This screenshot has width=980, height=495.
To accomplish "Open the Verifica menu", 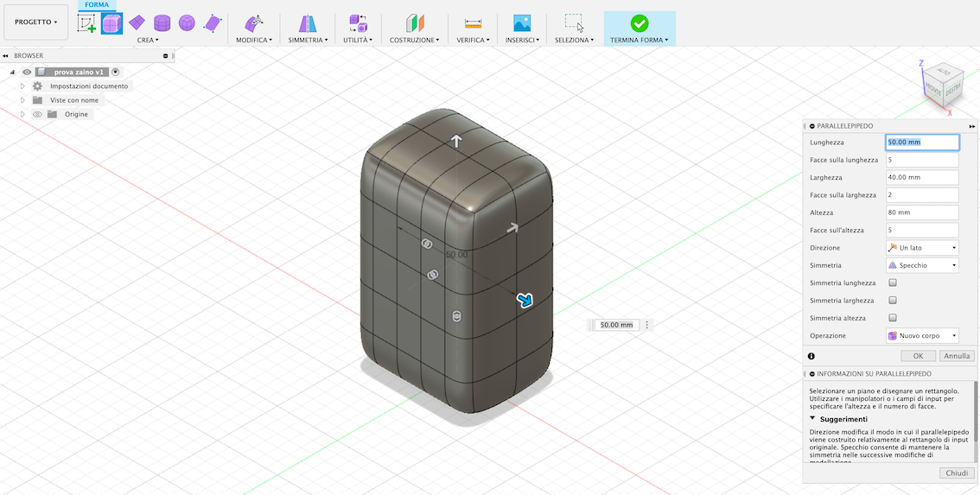I will (473, 40).
